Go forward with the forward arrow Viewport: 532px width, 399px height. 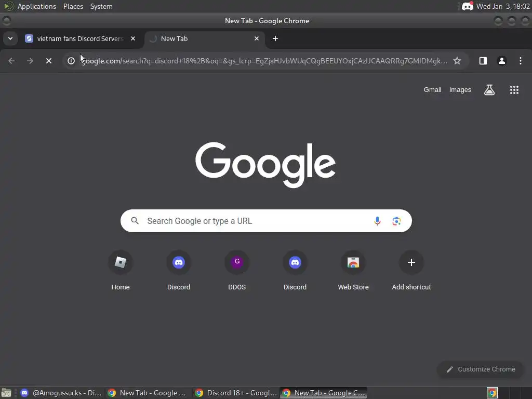(30, 61)
